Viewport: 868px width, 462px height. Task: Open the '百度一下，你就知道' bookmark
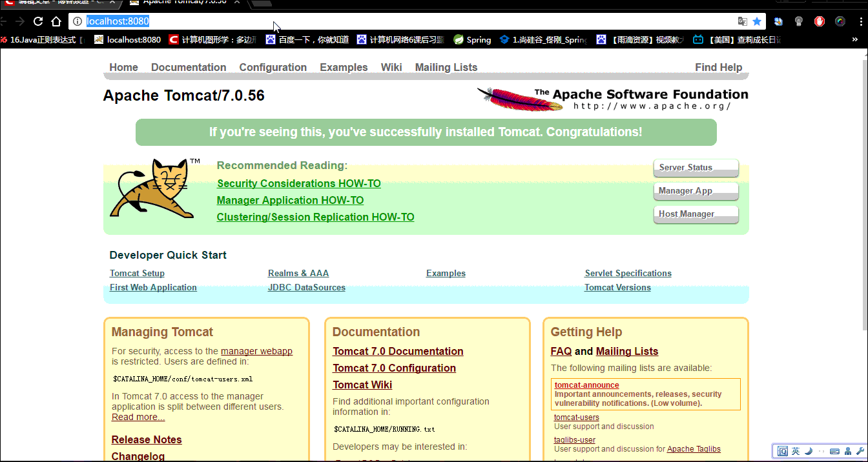click(307, 40)
